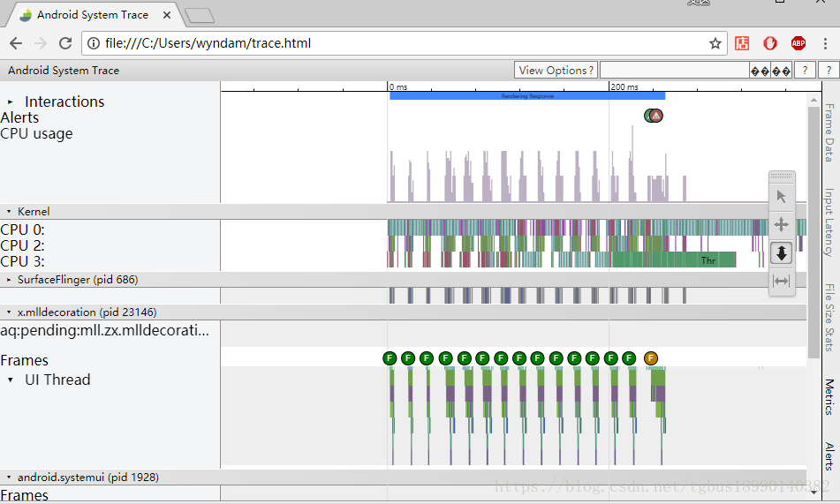
Task: Open the ABP extension icon
Action: click(798, 43)
